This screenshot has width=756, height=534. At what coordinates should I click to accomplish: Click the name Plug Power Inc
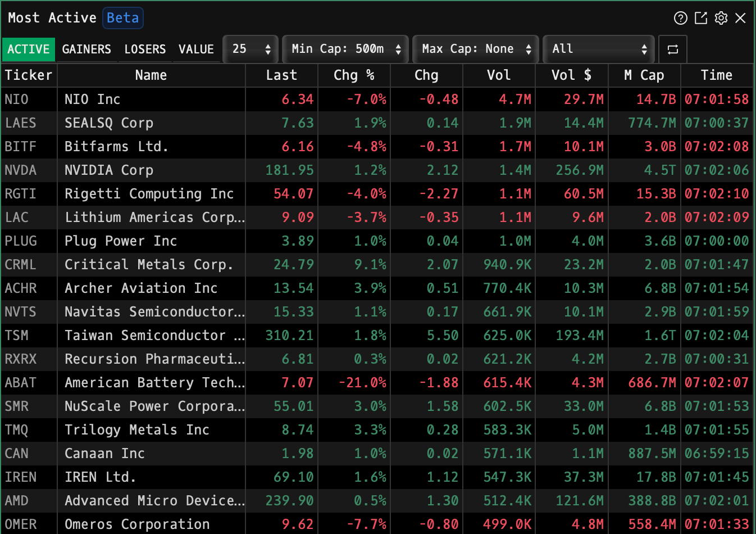click(x=121, y=241)
